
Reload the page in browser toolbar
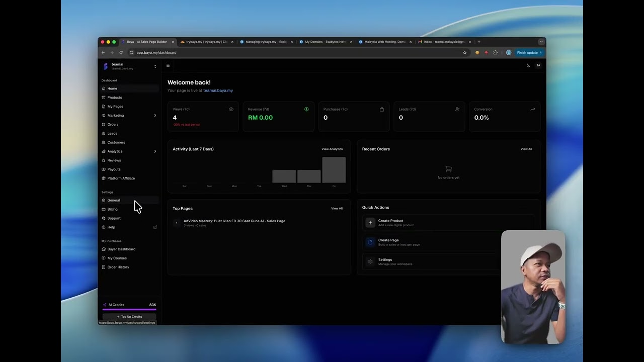click(121, 52)
